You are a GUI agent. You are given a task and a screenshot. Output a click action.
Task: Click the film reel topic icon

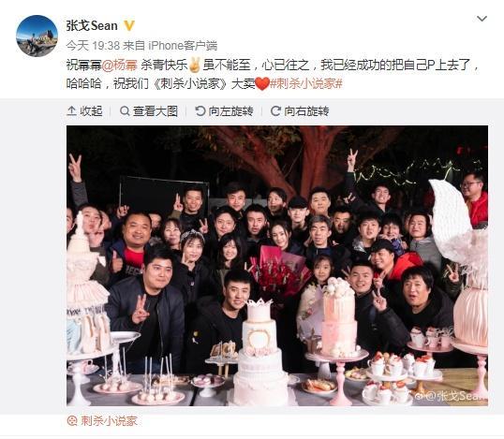[72, 420]
